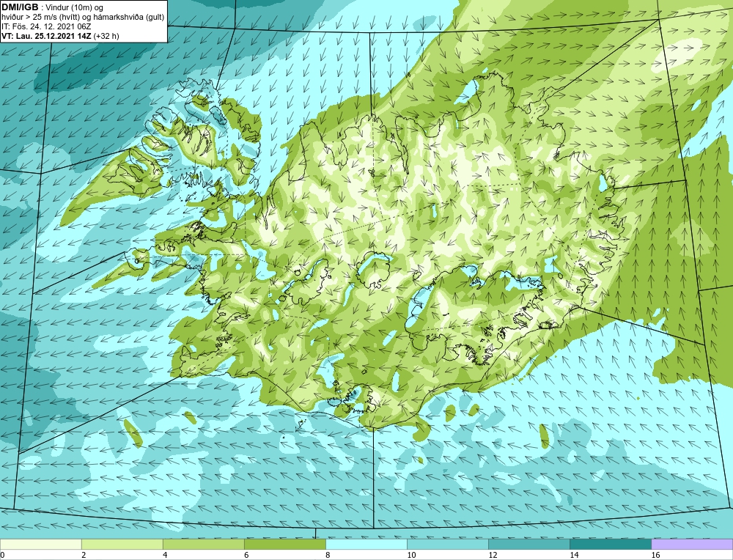The height and width of the screenshot is (560, 733).
Task: Click the 2–4 m/s light green legend swatch
Action: [x=122, y=544]
